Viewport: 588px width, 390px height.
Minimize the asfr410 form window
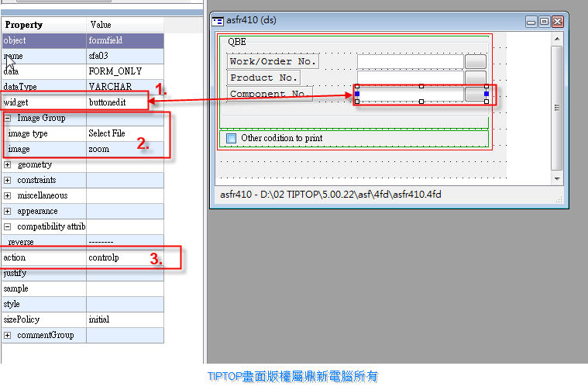point(531,22)
